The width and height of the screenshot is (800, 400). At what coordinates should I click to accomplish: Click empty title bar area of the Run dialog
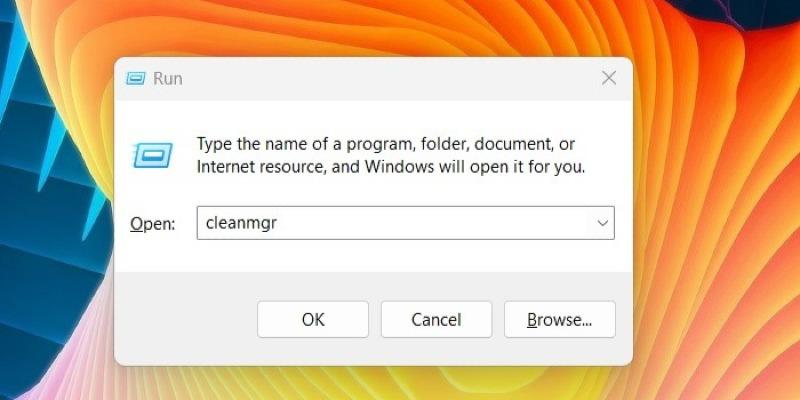[388, 79]
